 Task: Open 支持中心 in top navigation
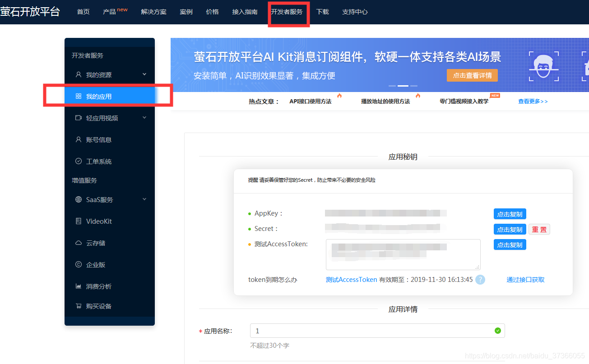tap(355, 12)
